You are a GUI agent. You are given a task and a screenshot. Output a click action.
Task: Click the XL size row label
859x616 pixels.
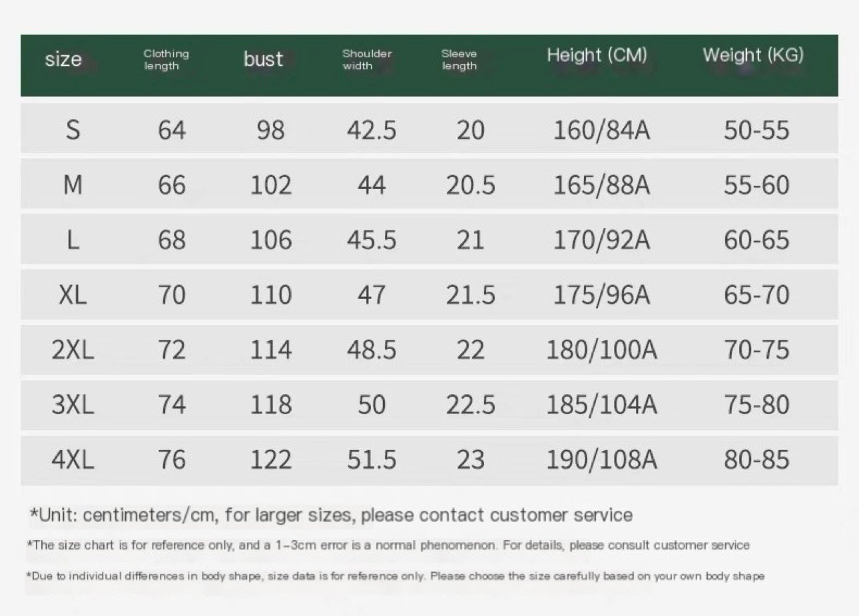point(73,294)
